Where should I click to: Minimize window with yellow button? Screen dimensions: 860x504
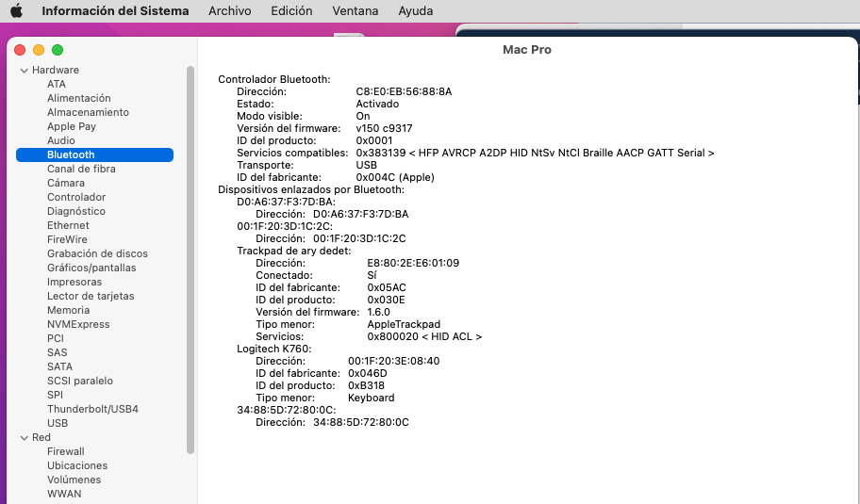[39, 51]
